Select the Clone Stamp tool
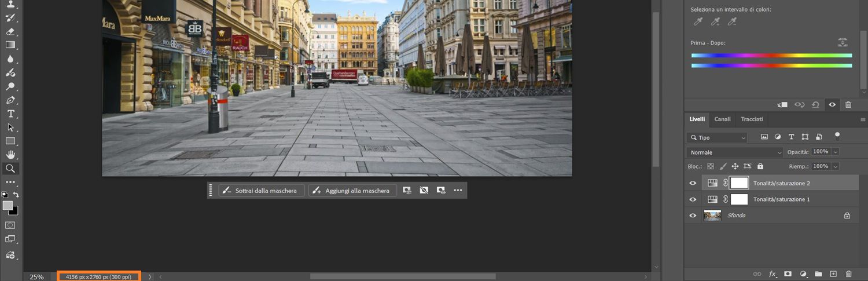The image size is (868, 281). 10,5
